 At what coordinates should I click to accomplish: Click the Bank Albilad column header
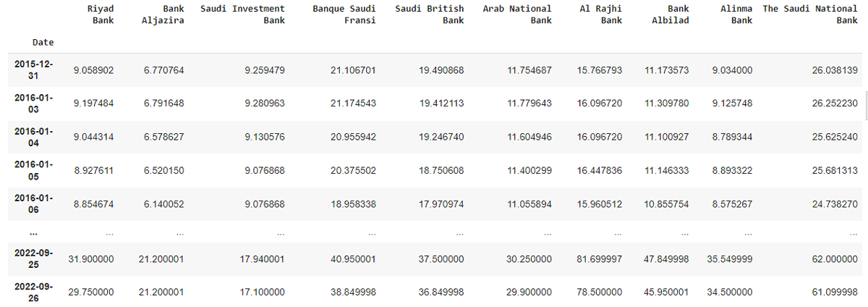(670, 14)
